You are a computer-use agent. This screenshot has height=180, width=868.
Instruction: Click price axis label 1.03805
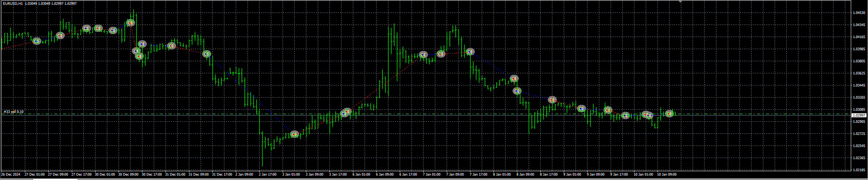click(859, 61)
